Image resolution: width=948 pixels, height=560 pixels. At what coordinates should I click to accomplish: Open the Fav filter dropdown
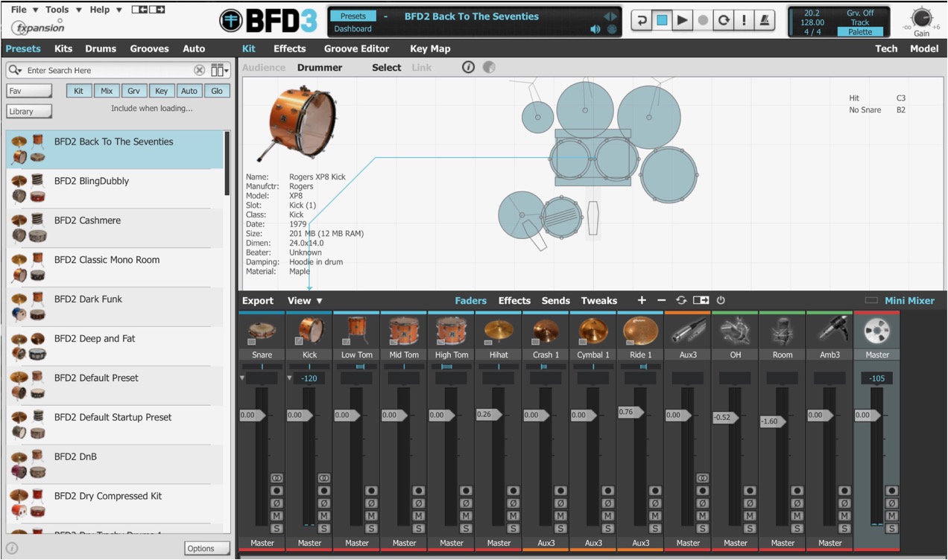(x=29, y=91)
